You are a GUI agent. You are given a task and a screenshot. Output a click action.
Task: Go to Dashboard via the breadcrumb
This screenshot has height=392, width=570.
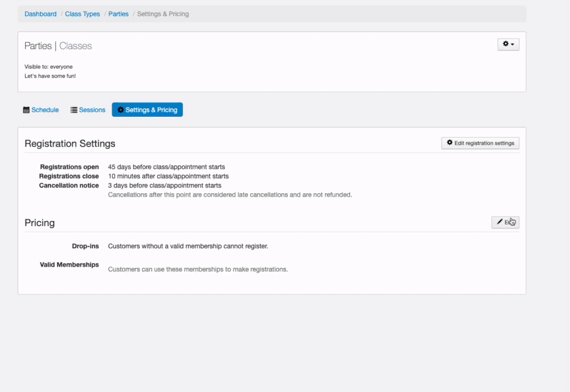click(x=40, y=14)
